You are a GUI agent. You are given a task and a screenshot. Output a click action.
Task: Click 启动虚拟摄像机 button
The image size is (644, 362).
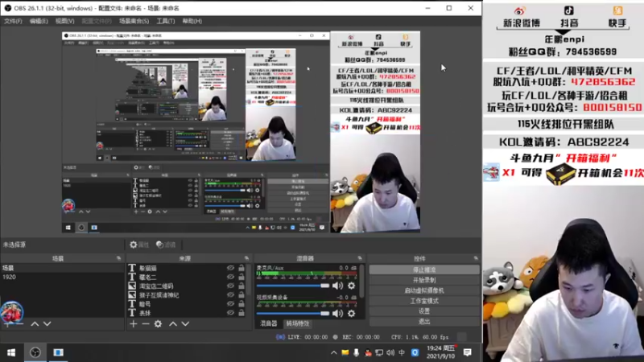[x=424, y=290]
